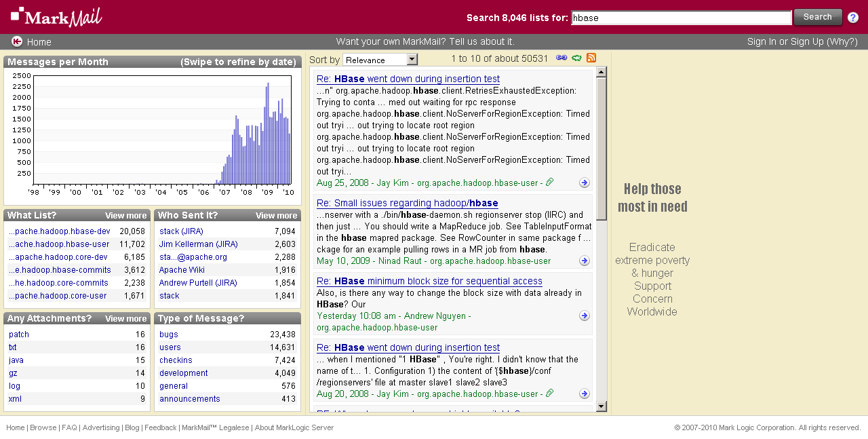Filter by log attachment type
This screenshot has height=439, width=868.
click(14, 386)
